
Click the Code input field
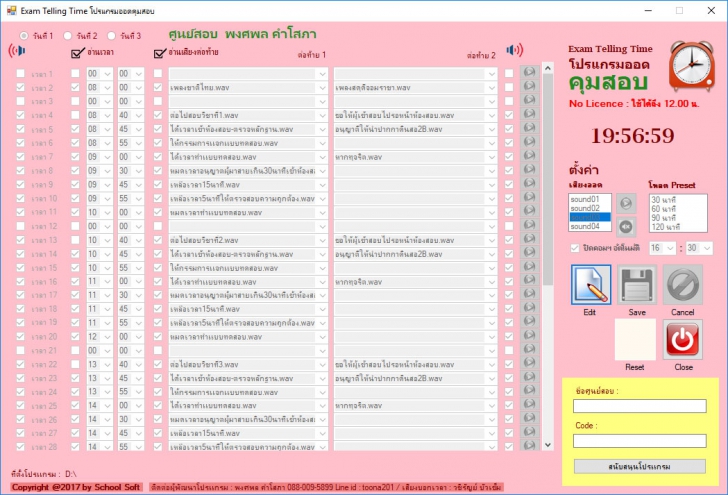tap(640, 441)
